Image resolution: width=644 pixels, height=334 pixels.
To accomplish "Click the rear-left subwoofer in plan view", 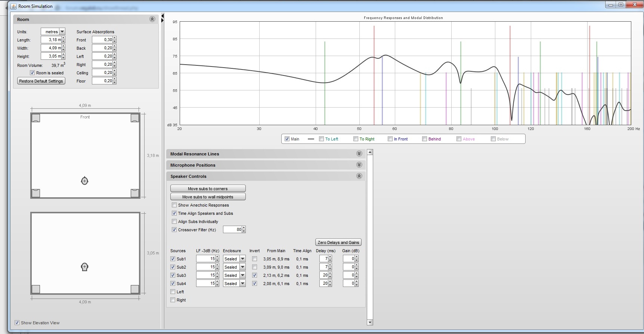I will pyautogui.click(x=36, y=193).
